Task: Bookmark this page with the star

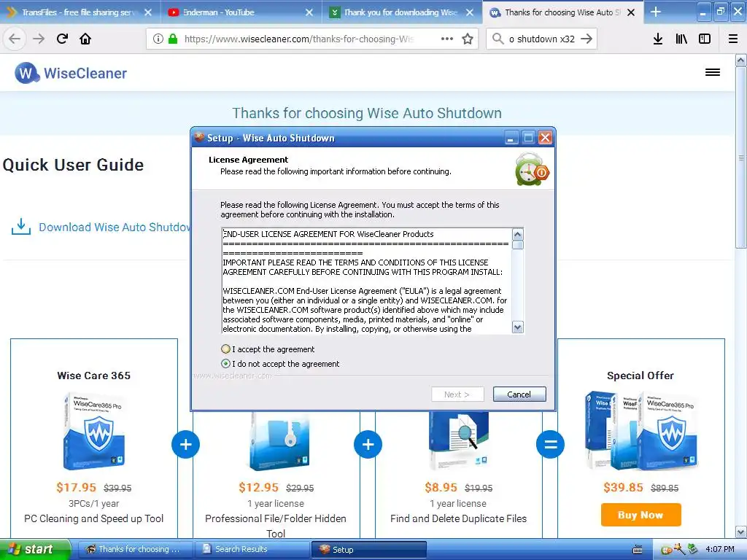Action: tap(468, 39)
